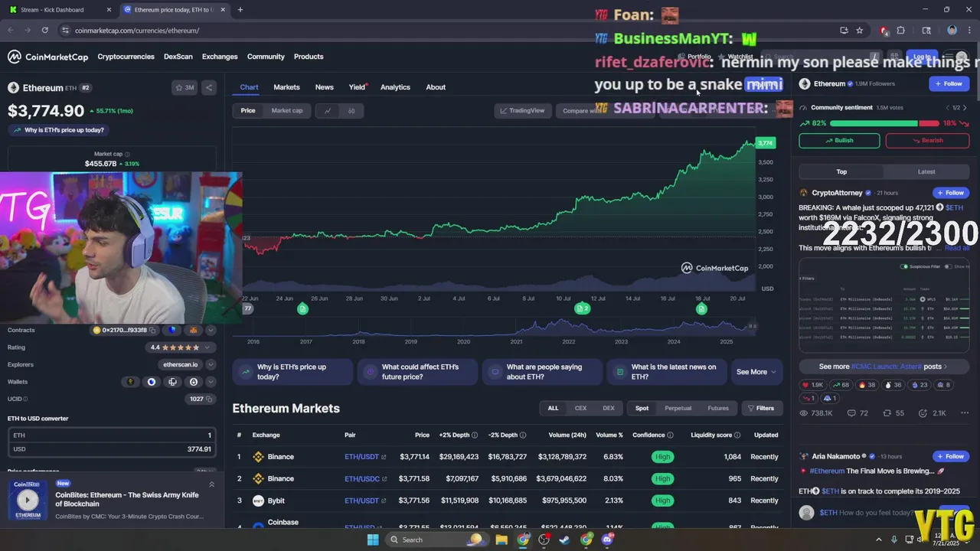
Task: Show Futures markets
Action: pos(718,409)
